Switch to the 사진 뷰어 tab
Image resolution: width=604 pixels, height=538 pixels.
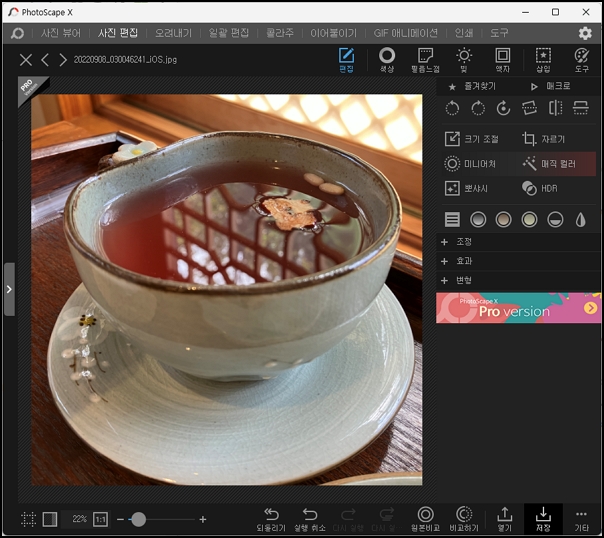pyautogui.click(x=61, y=33)
